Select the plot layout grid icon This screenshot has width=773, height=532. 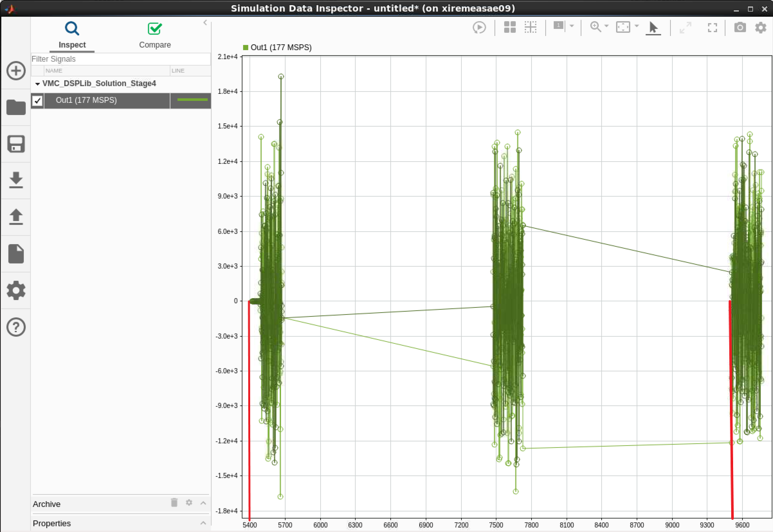click(x=509, y=27)
